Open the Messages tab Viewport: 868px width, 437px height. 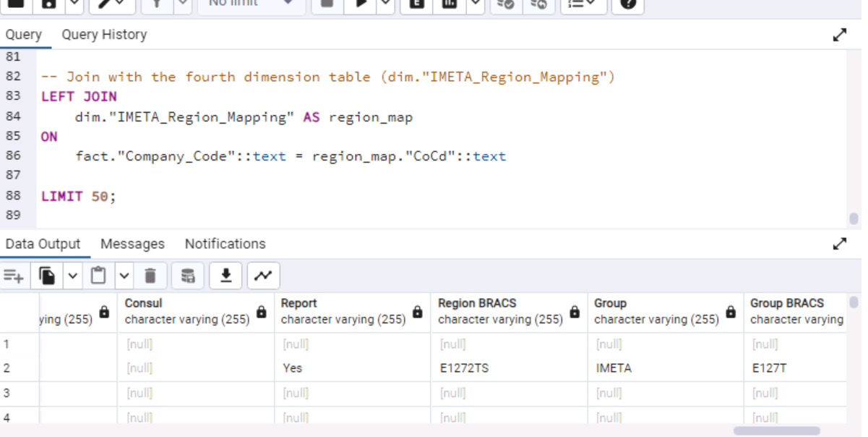[132, 244]
